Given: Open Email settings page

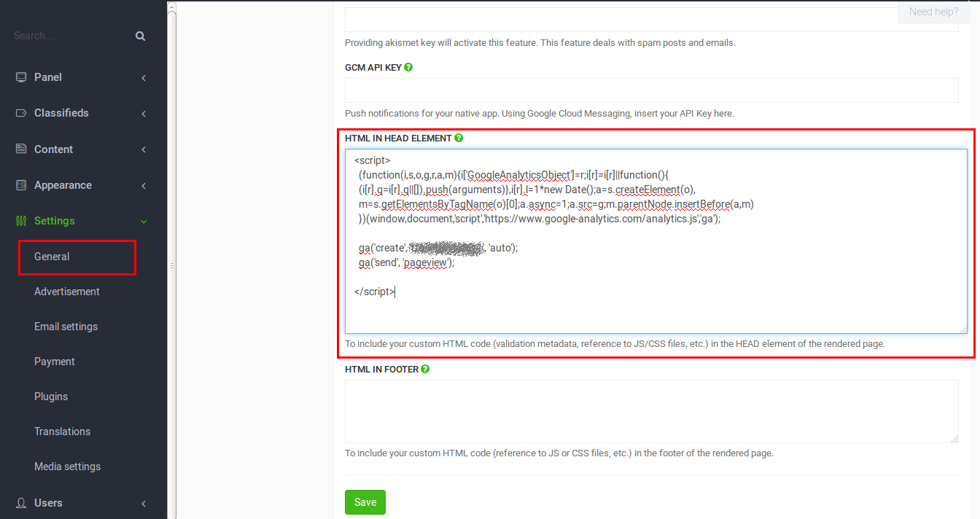Looking at the screenshot, I should pyautogui.click(x=66, y=327).
